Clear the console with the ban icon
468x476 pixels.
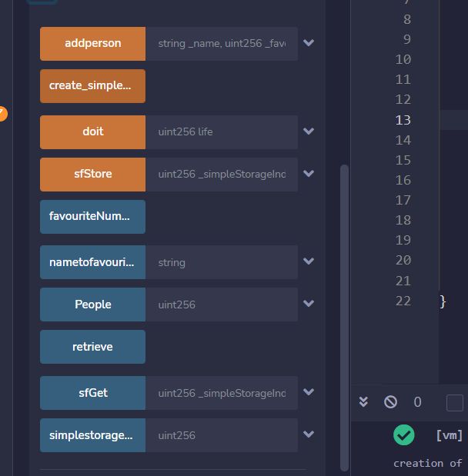[x=390, y=402]
